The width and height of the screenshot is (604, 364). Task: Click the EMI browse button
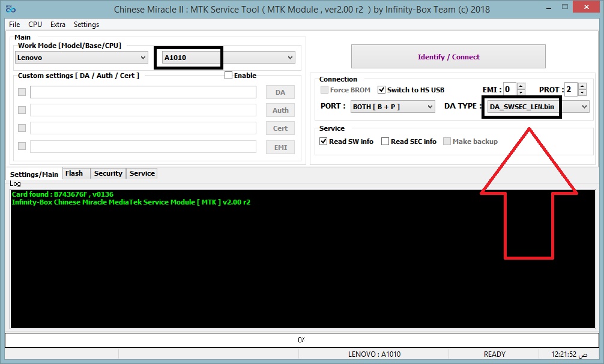(280, 147)
